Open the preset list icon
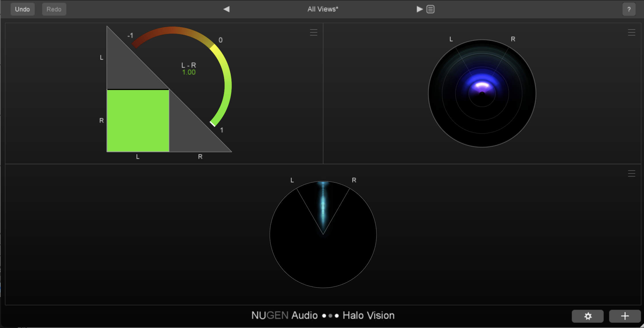Screen dimensions: 644x328 click(430, 9)
